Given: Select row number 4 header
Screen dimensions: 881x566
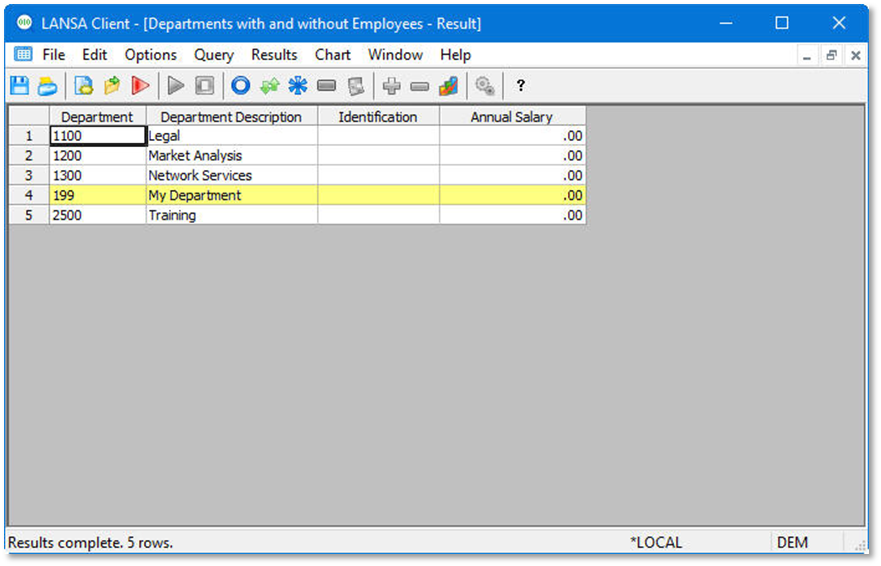Looking at the screenshot, I should [x=29, y=196].
